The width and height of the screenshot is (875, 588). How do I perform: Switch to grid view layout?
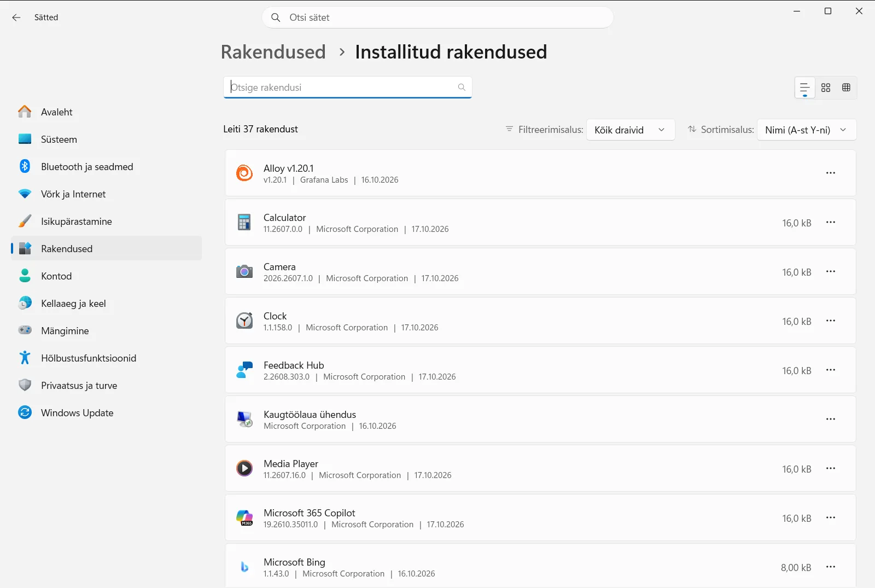click(826, 88)
